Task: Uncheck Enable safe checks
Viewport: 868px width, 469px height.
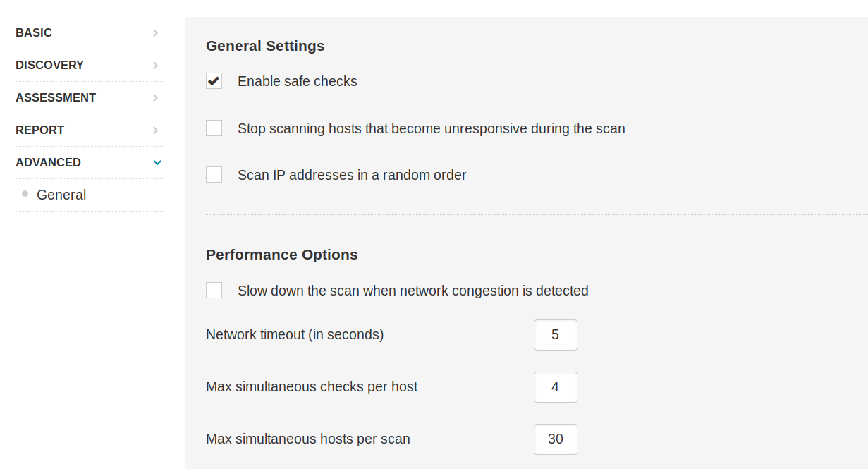Action: click(214, 81)
